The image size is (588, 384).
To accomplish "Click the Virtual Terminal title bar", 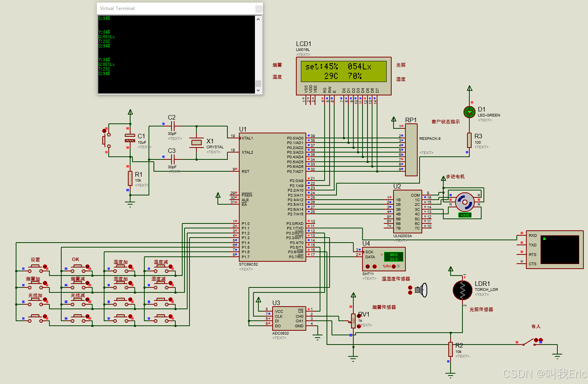I will pyautogui.click(x=180, y=8).
